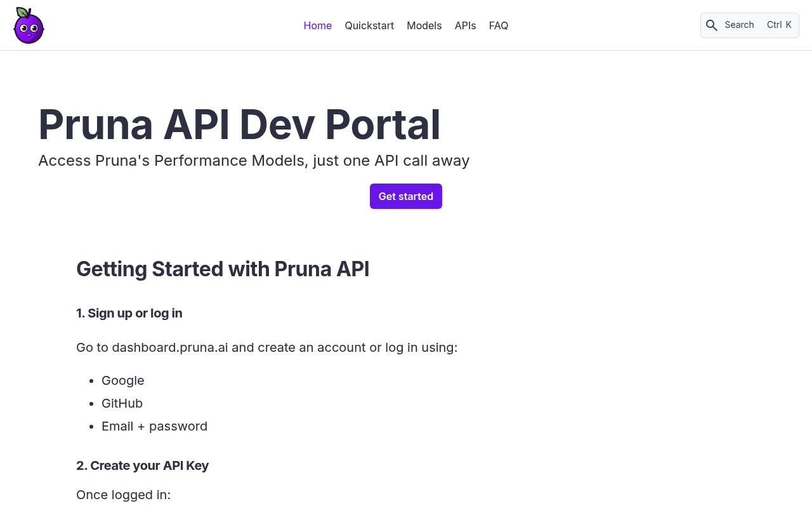
Task: Click the Email + password list item
Action: coord(154,426)
